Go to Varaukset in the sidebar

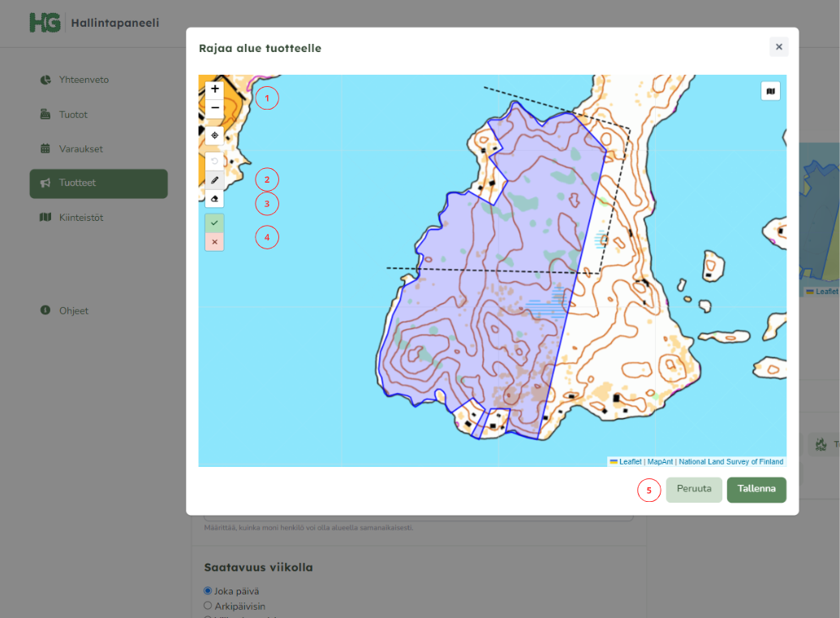[80, 149]
